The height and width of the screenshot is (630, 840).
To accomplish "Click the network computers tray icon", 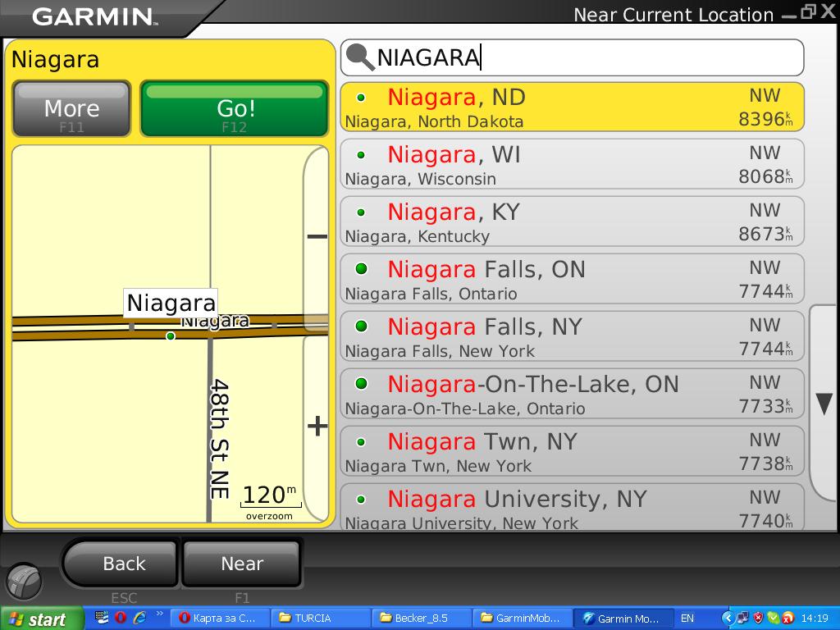I will coord(743,619).
